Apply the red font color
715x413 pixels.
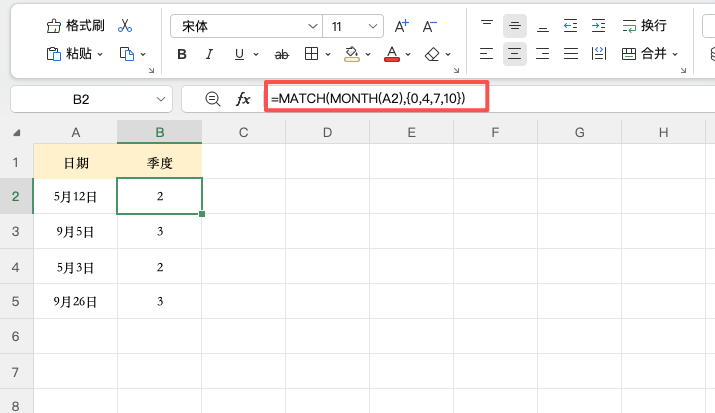coord(392,54)
